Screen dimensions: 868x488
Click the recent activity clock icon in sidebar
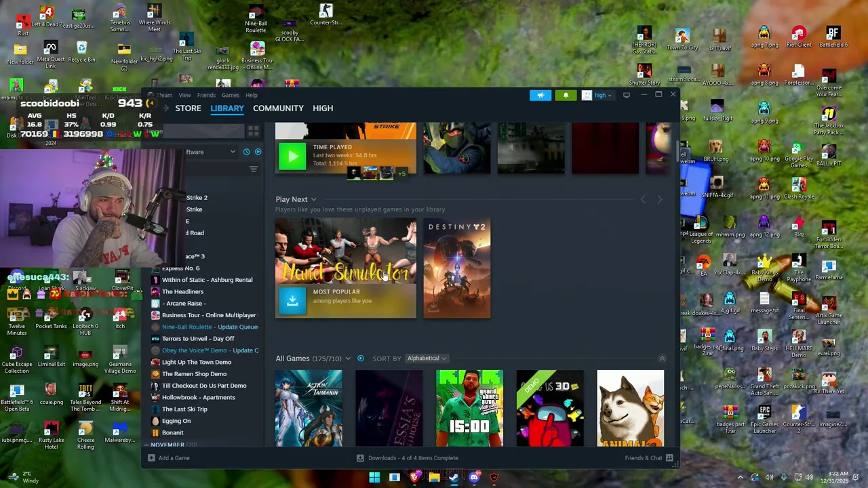(x=246, y=152)
